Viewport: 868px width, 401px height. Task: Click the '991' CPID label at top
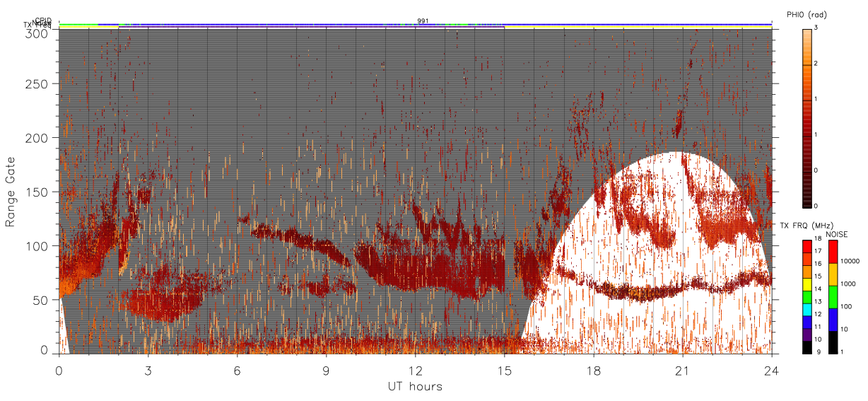click(x=423, y=21)
